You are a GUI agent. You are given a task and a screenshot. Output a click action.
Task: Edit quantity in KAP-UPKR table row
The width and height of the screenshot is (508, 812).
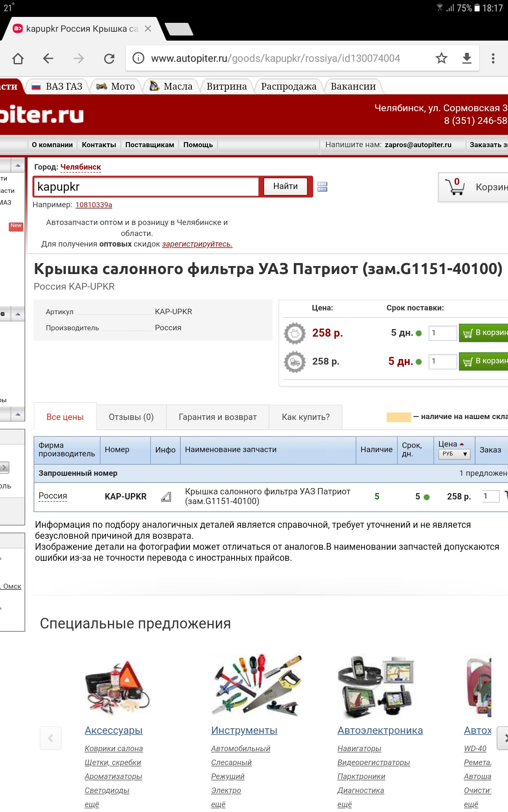click(x=490, y=497)
